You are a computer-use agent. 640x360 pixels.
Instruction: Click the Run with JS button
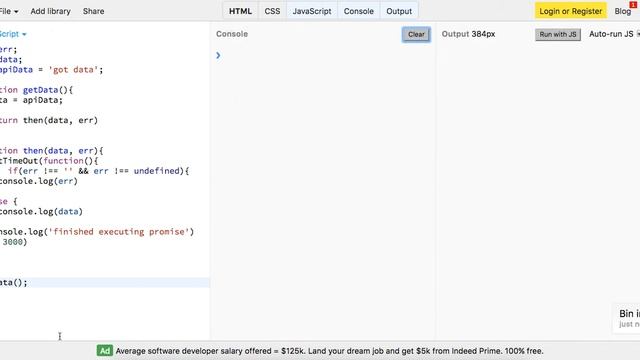point(558,34)
